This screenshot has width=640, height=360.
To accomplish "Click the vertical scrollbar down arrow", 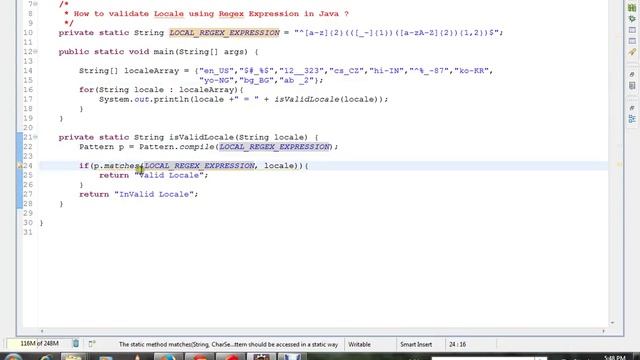I will pyautogui.click(x=612, y=323).
